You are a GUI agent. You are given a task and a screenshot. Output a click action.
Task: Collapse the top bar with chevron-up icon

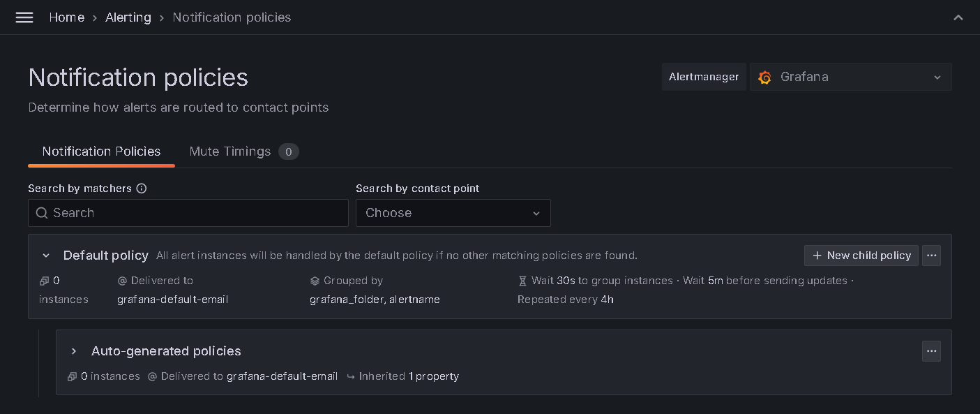[958, 17]
